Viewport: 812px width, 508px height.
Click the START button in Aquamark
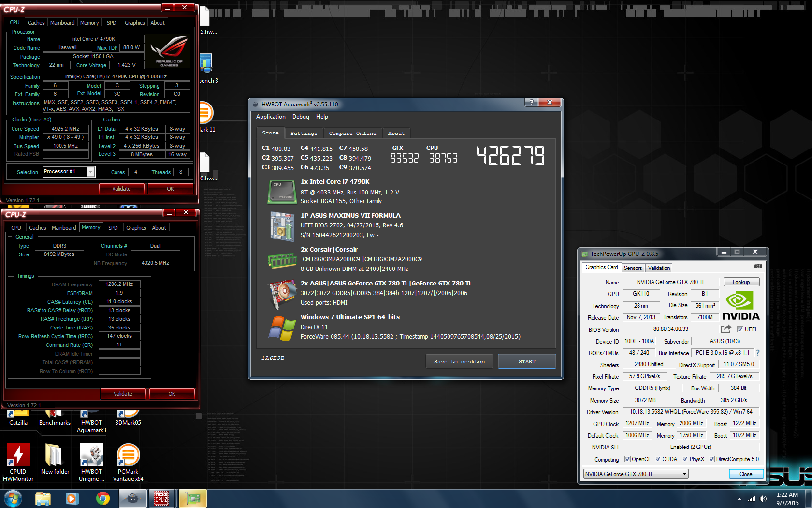click(x=527, y=361)
